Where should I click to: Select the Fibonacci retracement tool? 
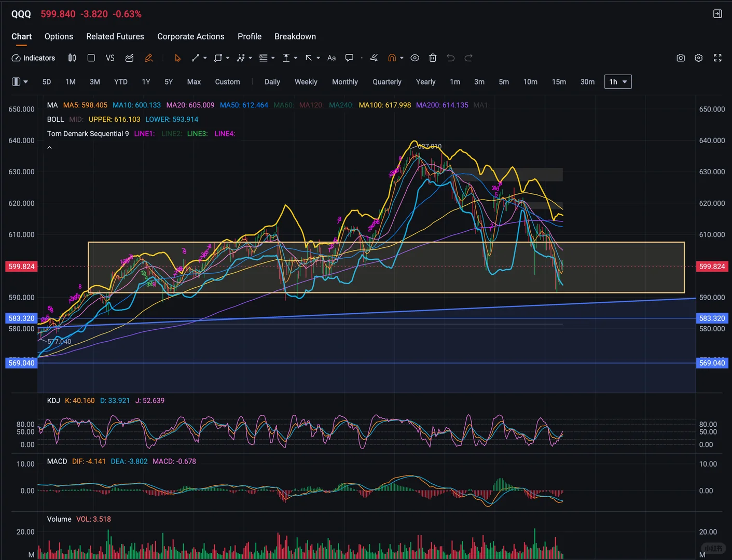[x=264, y=58]
